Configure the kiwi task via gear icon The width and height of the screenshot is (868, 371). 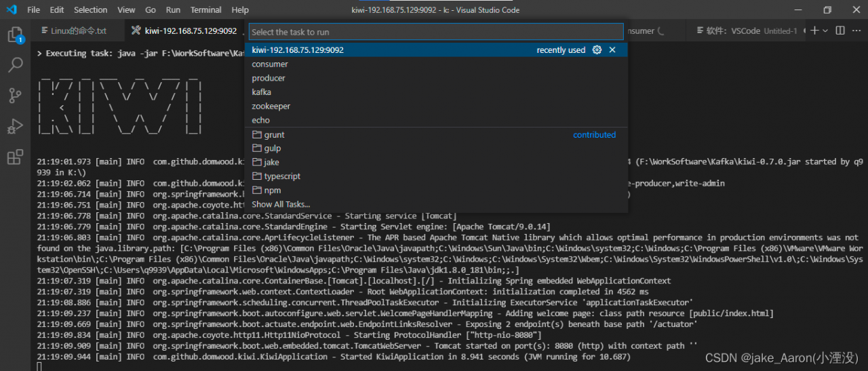pos(597,50)
